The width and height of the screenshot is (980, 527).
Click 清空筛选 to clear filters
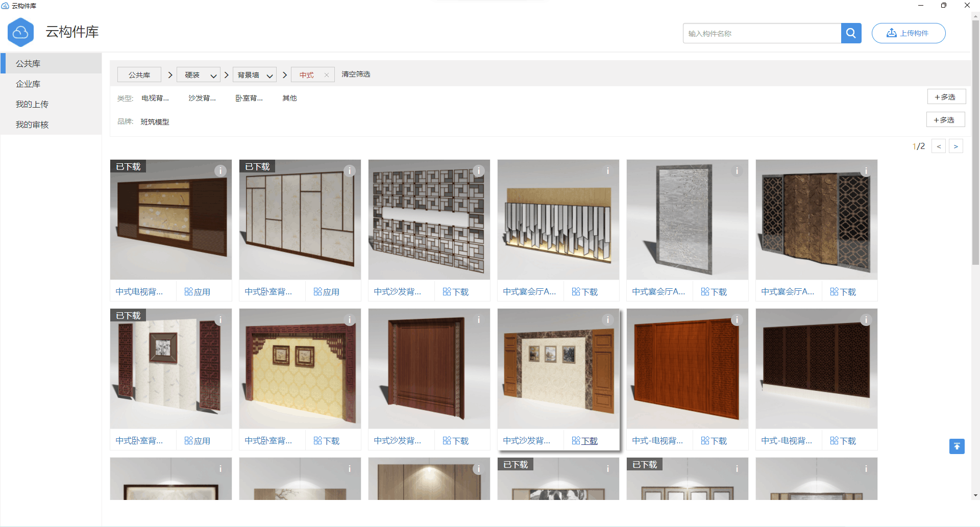356,74
